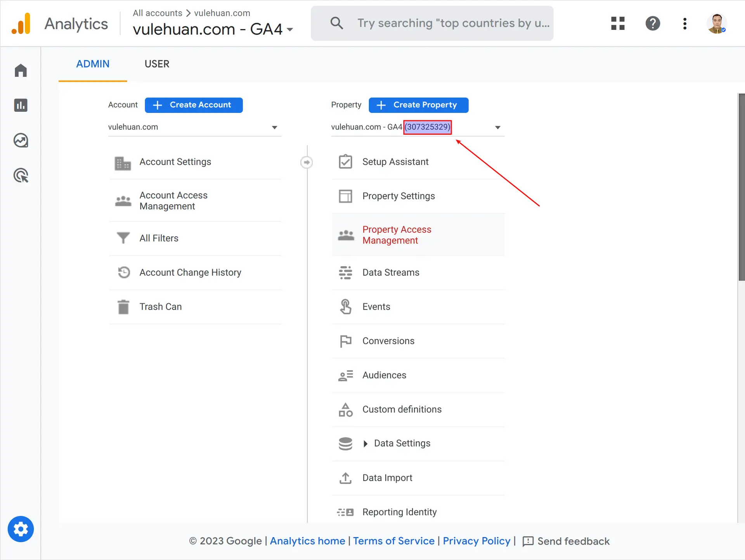745x560 pixels.
Task: Open the Google apps grid icon
Action: point(617,23)
